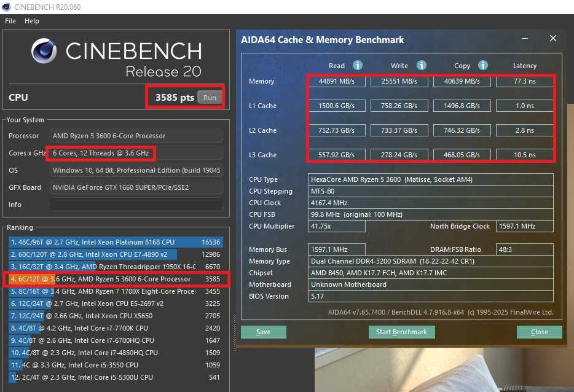This screenshot has width=574, height=392.
Task: Select ranking row Intel Xeon CPU X5650
Action: [116, 316]
